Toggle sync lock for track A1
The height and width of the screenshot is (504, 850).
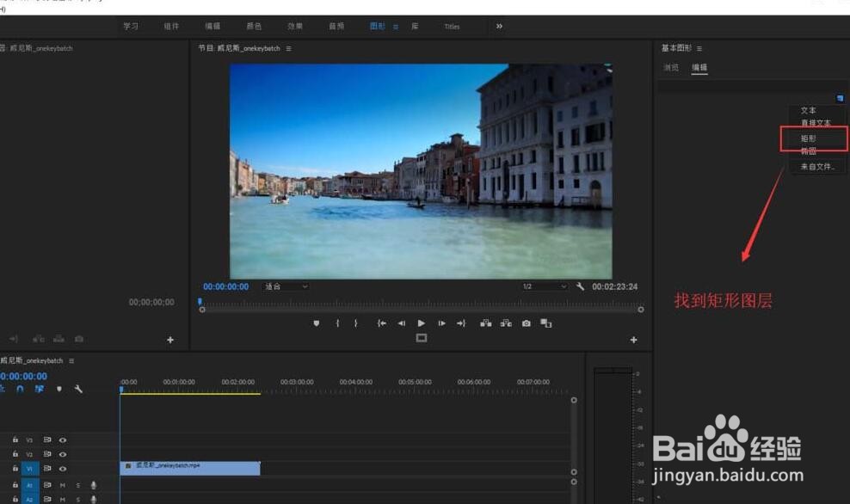(x=47, y=485)
